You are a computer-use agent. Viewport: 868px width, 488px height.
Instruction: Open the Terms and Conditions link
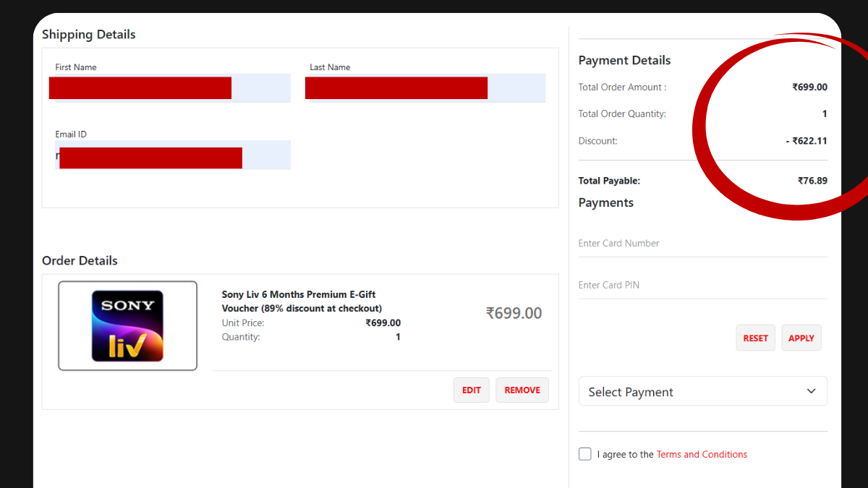[701, 454]
